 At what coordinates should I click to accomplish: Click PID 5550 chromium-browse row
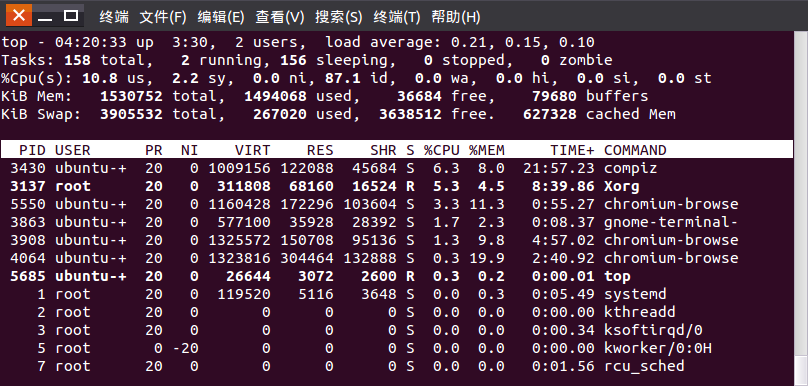(x=396, y=204)
